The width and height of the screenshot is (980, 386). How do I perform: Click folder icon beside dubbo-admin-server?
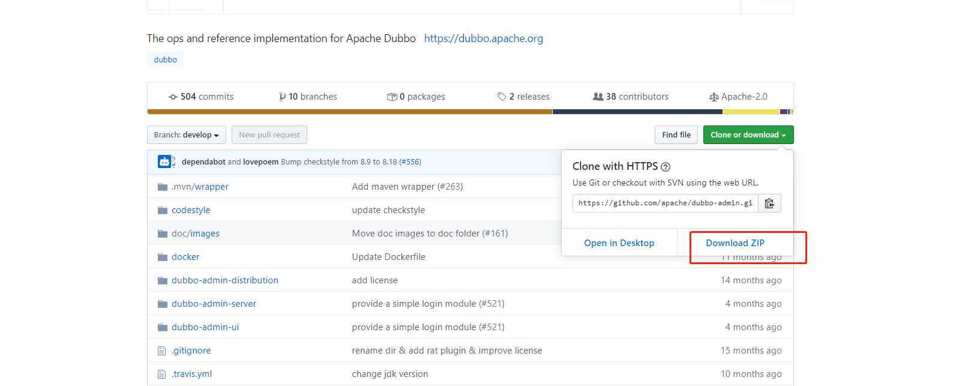pos(162,304)
